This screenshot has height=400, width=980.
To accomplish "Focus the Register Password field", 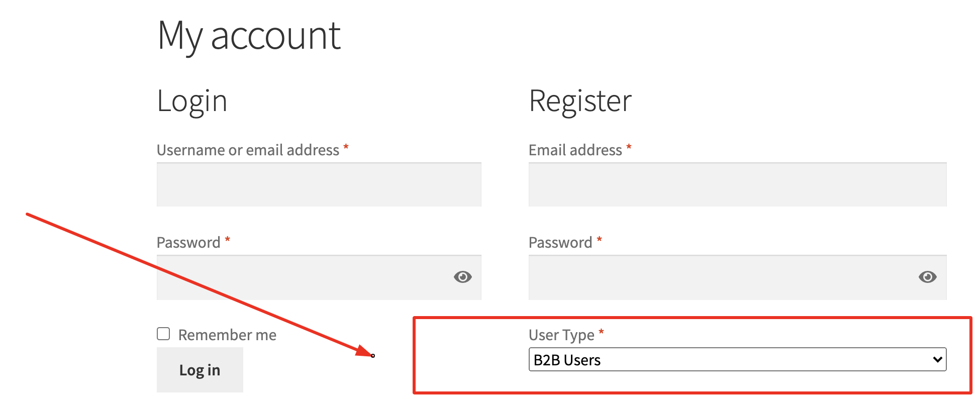I will 737,277.
